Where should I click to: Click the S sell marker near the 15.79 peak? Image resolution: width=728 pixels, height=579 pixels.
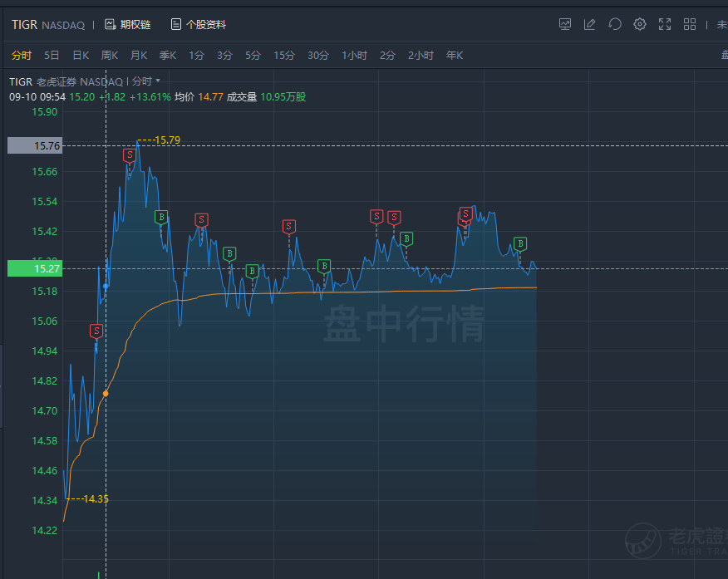[130, 155]
